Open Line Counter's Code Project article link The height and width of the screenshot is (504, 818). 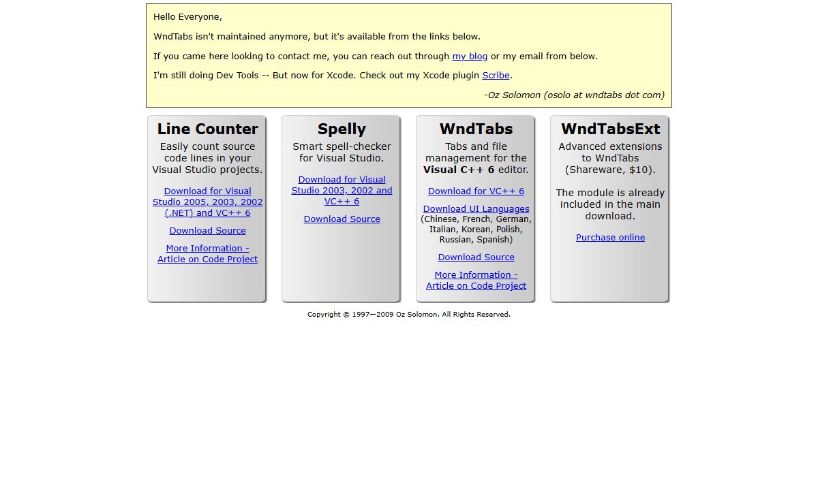pyautogui.click(x=207, y=253)
